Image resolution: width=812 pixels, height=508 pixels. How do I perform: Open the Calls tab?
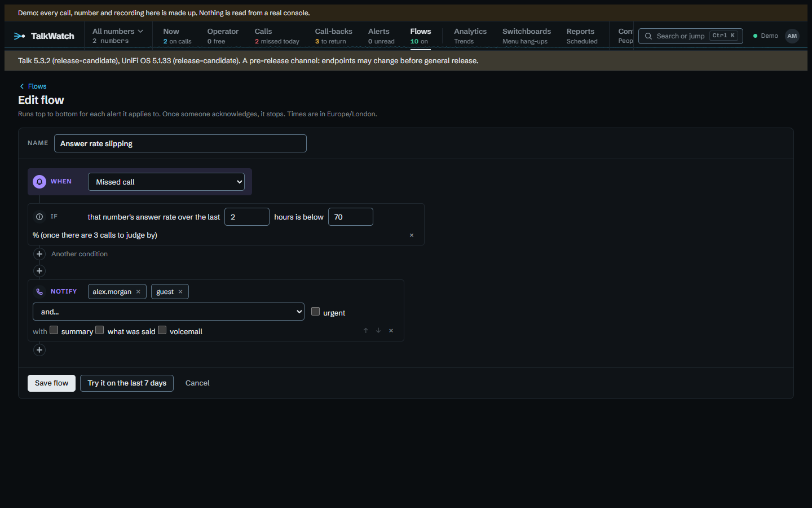[277, 36]
